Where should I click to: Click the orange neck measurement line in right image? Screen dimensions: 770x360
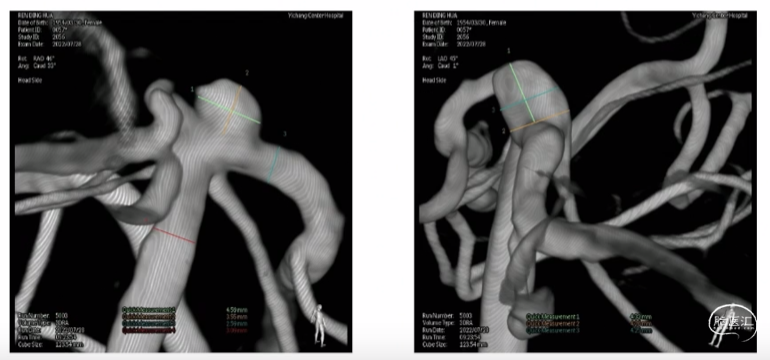[x=540, y=121]
